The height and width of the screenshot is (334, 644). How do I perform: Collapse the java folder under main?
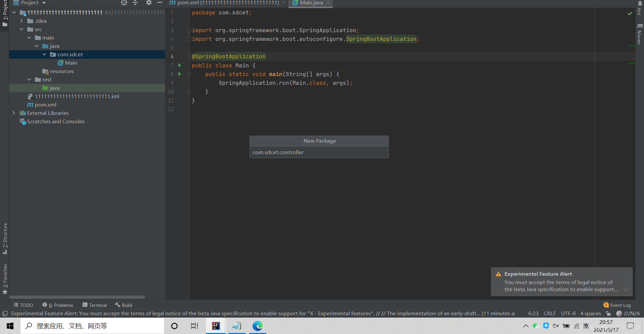click(37, 46)
